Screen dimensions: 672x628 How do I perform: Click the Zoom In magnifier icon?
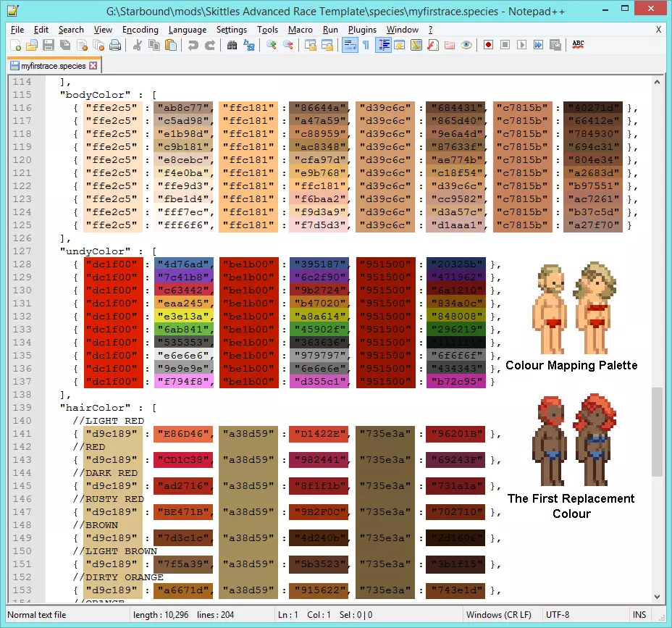[271, 45]
